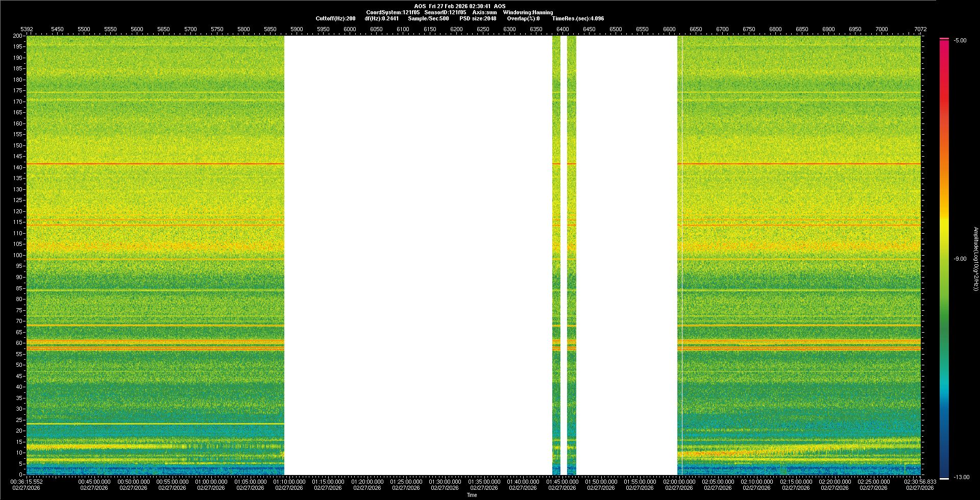Select the df(Hz):0.2441 parameter text

tap(382, 18)
